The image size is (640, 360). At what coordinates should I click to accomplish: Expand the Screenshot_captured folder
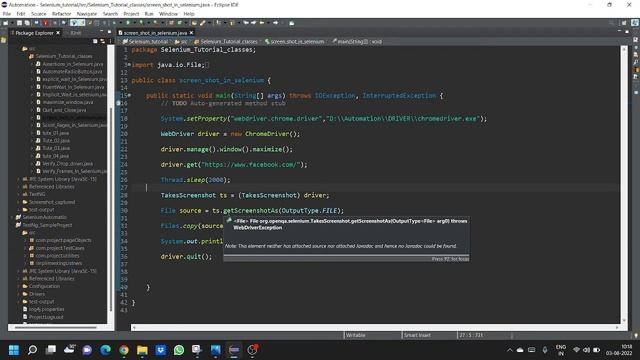click(x=18, y=202)
